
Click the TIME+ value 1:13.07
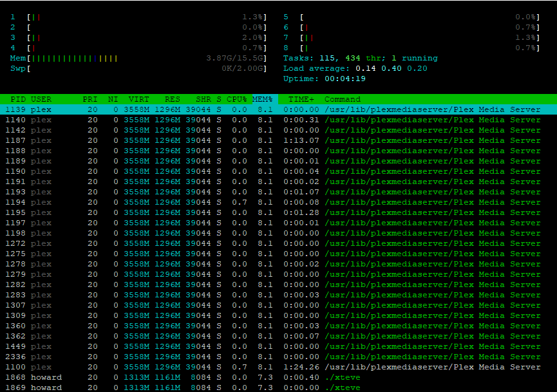point(301,140)
